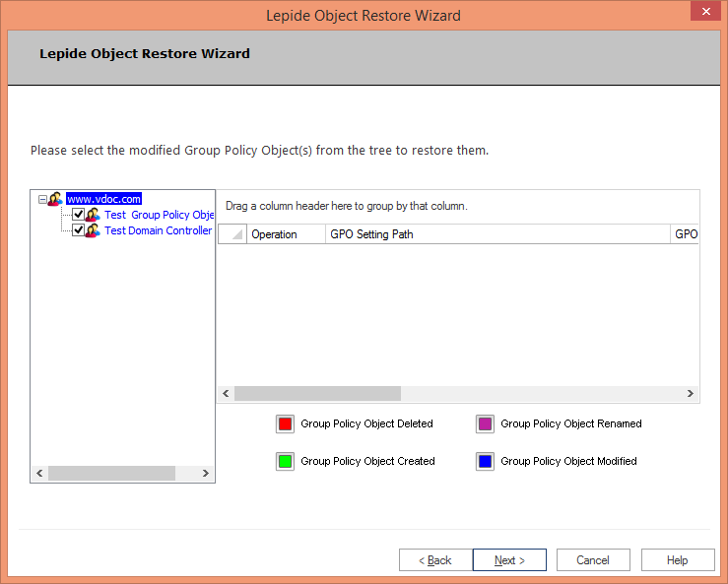Uncheck the Test Domain Controller checkbox
Image resolution: width=728 pixels, height=584 pixels.
tap(78, 230)
